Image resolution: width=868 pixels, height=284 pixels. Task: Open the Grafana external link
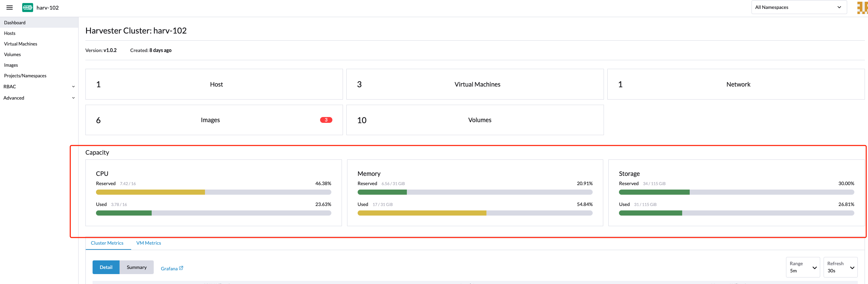coord(172,269)
